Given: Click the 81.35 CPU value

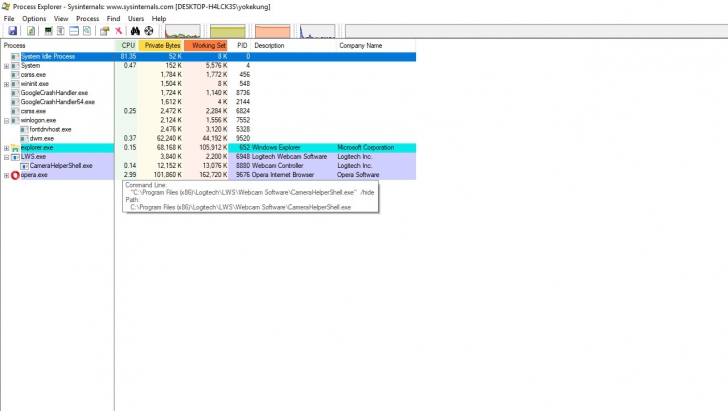Looking at the screenshot, I should pos(128,57).
